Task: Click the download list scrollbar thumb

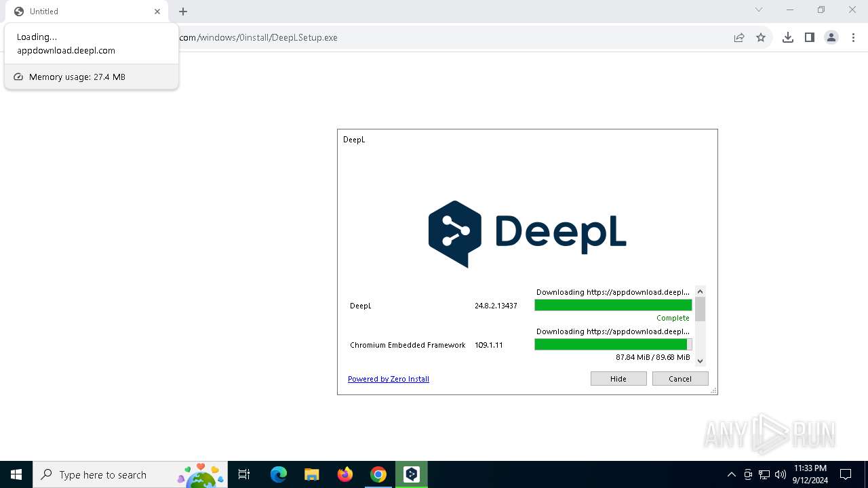Action: click(x=701, y=309)
